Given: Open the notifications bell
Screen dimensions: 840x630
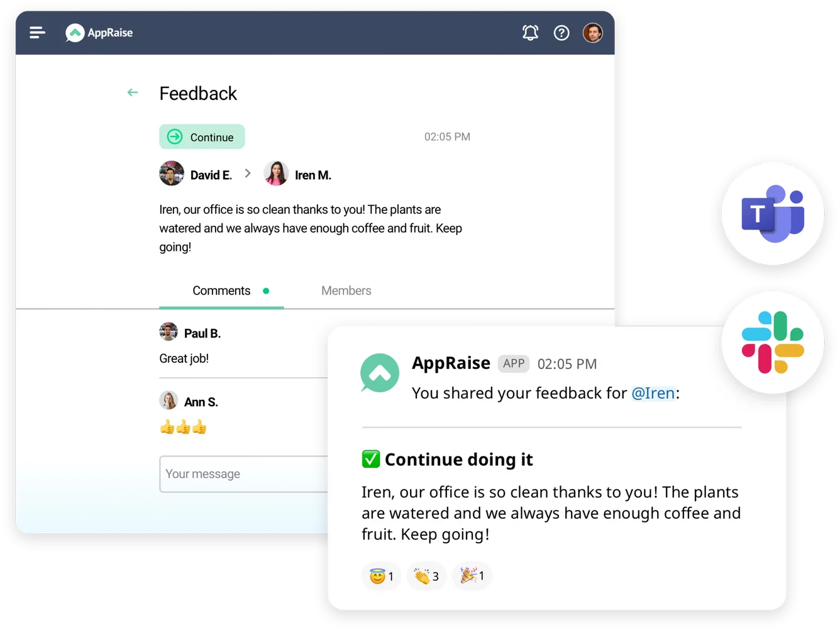Looking at the screenshot, I should click(x=530, y=33).
